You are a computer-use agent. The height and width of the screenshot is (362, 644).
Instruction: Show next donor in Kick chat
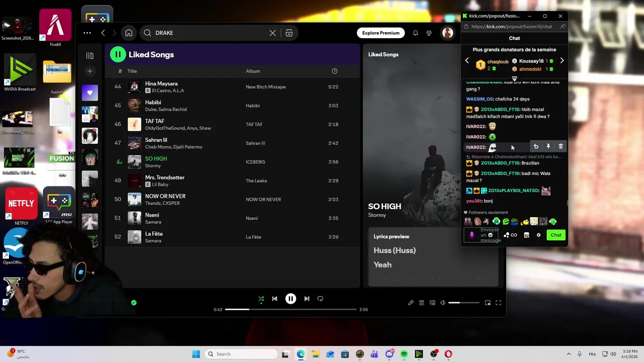click(562, 61)
